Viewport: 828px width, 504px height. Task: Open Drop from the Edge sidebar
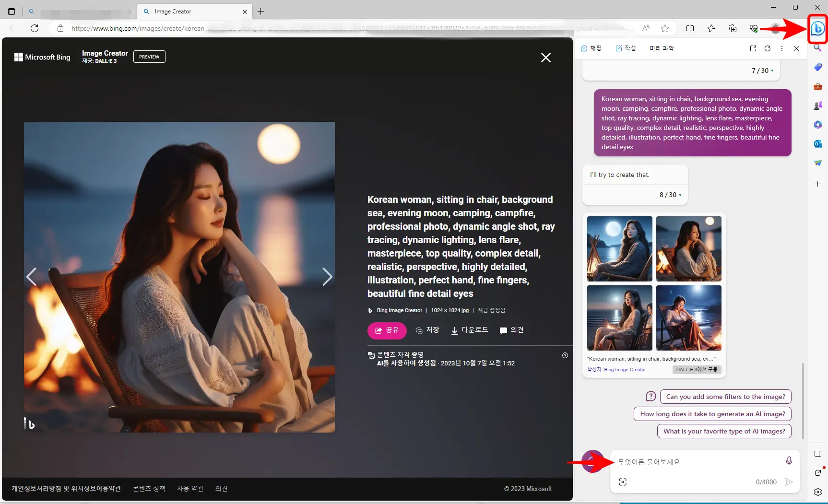pos(818,163)
